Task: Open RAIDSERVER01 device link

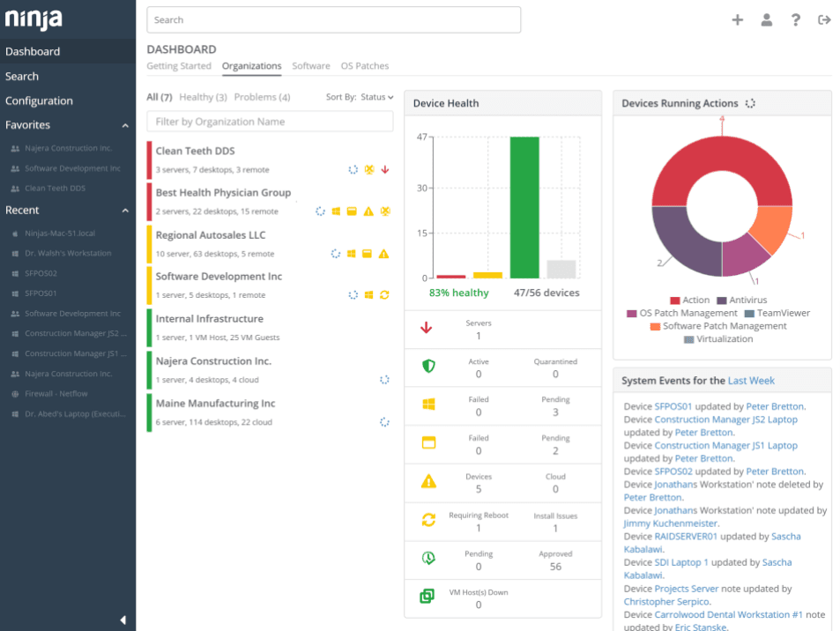Action: pyautogui.click(x=685, y=536)
